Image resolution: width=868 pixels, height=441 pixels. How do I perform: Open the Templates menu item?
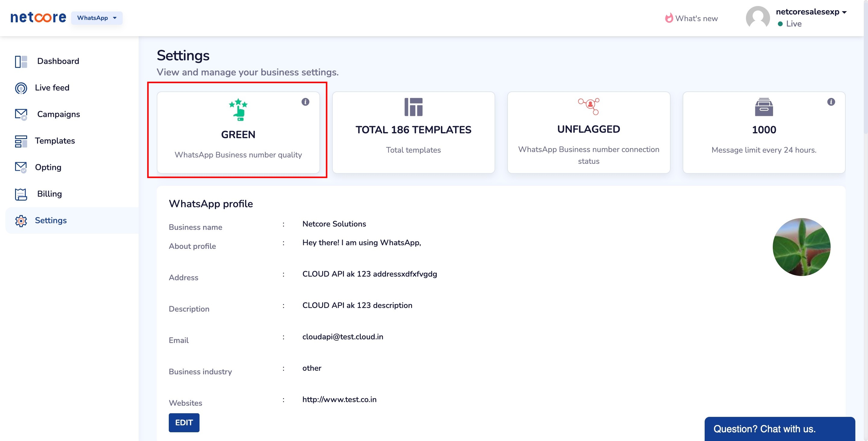pyautogui.click(x=55, y=141)
